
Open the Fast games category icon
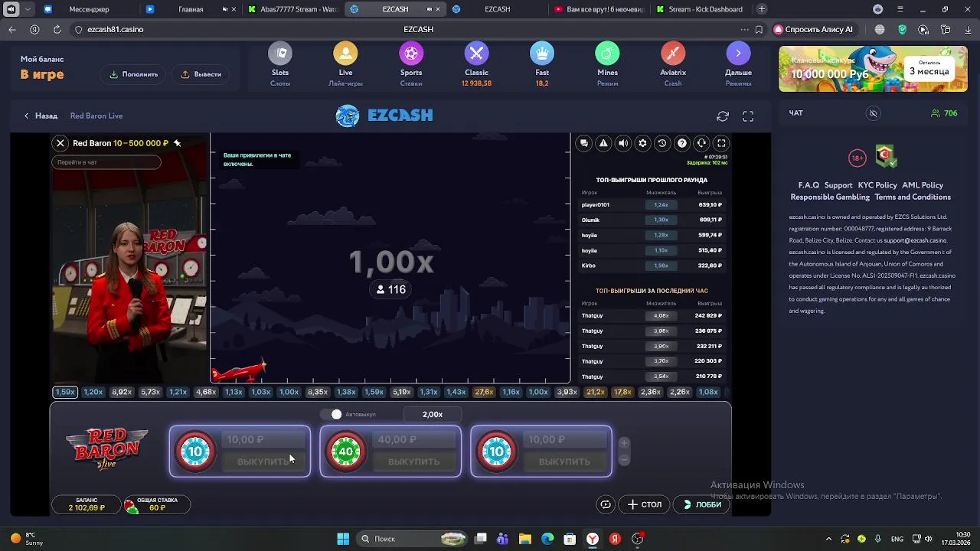(x=542, y=54)
